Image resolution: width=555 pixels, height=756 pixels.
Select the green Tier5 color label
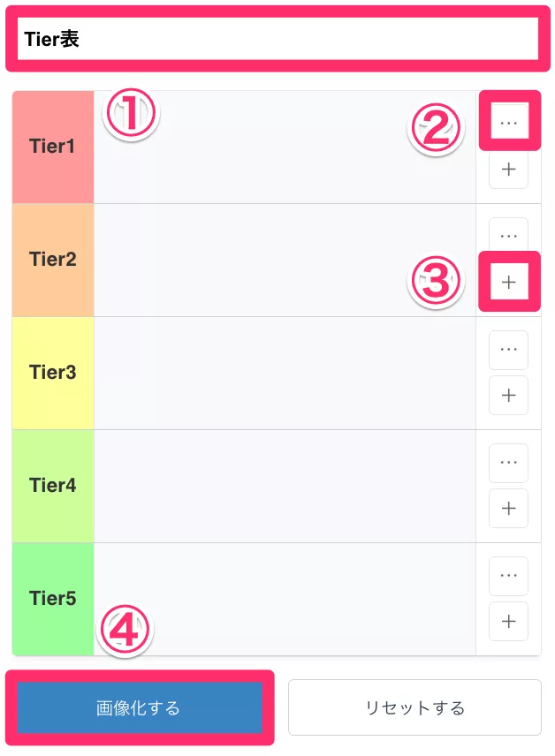pyautogui.click(x=52, y=598)
